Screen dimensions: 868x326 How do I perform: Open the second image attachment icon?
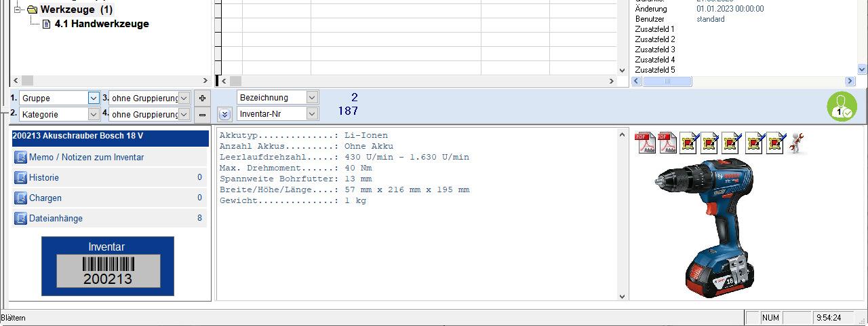(x=711, y=143)
